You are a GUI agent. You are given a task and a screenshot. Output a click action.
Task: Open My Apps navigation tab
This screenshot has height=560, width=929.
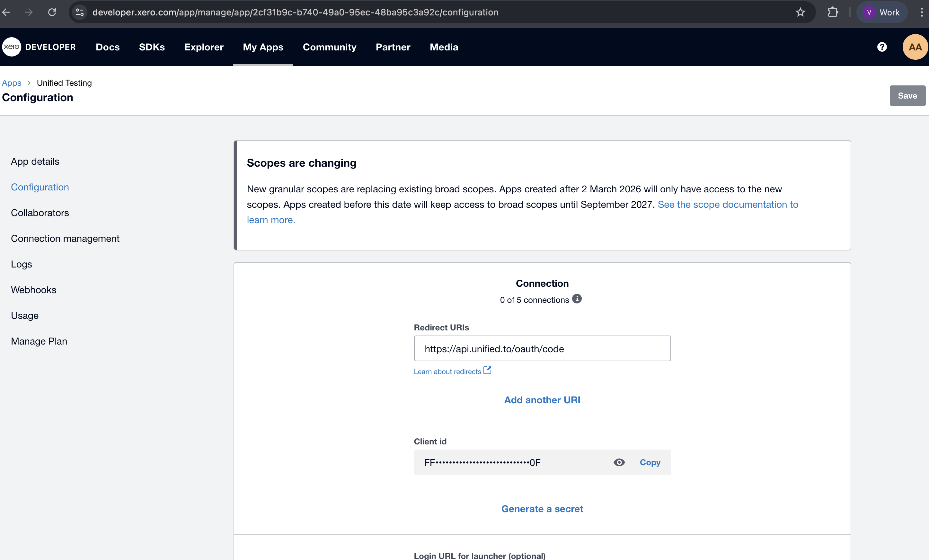click(263, 47)
